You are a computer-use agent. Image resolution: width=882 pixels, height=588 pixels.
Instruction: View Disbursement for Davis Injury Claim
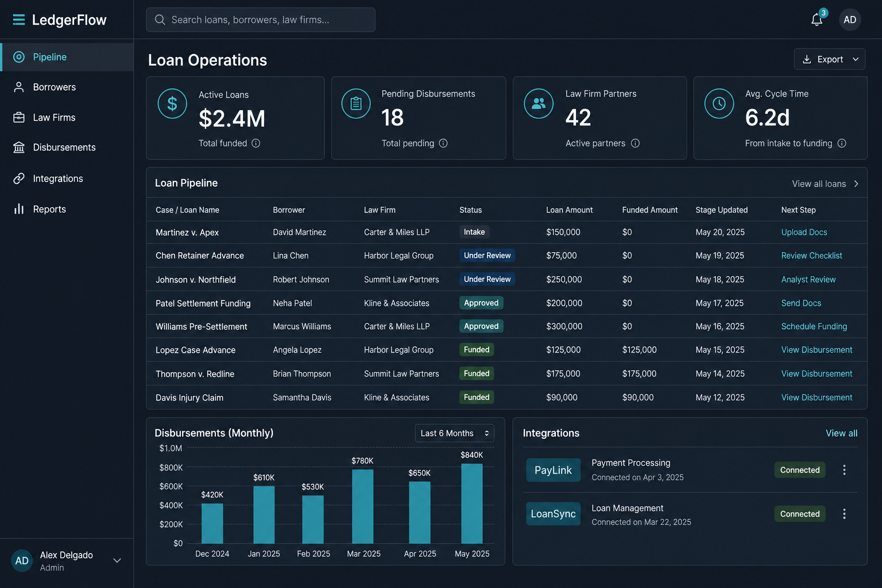817,397
